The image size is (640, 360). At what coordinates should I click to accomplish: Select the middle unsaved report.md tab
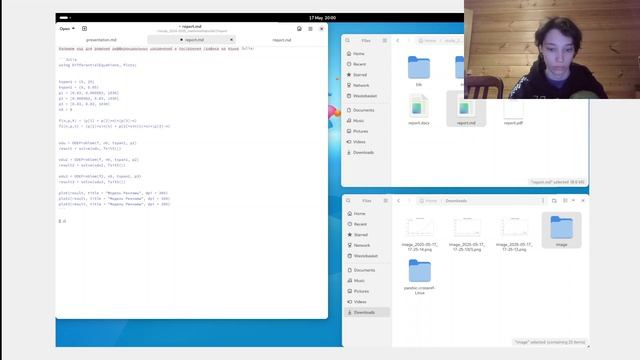pos(192,40)
